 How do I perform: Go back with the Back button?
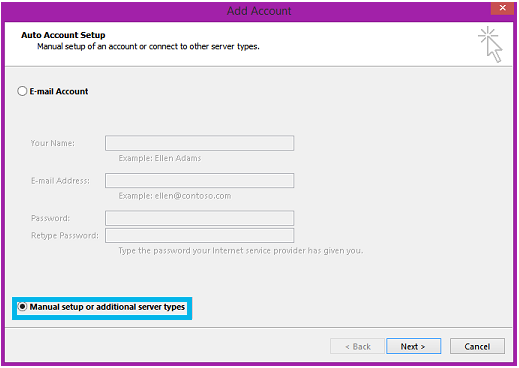click(x=357, y=346)
